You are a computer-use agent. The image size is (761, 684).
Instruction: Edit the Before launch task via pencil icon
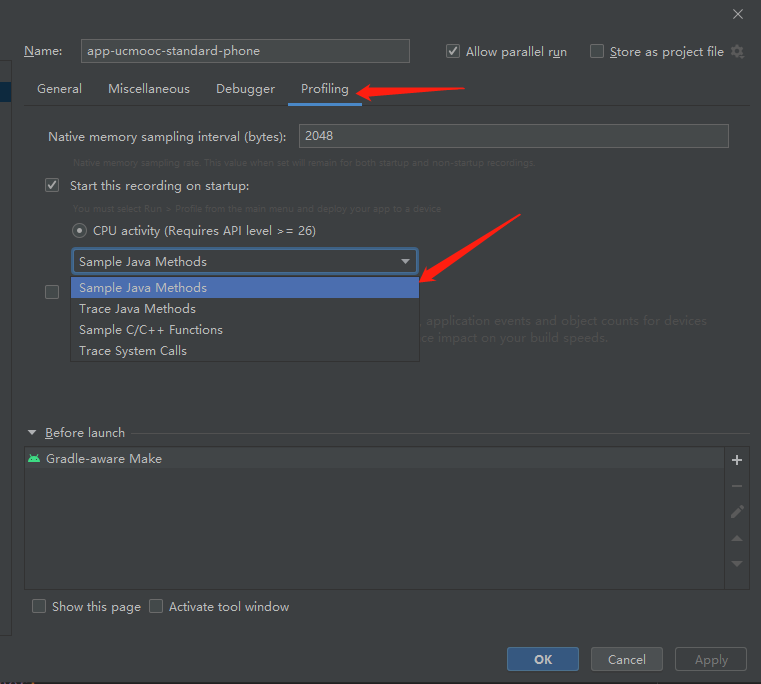pyautogui.click(x=737, y=512)
